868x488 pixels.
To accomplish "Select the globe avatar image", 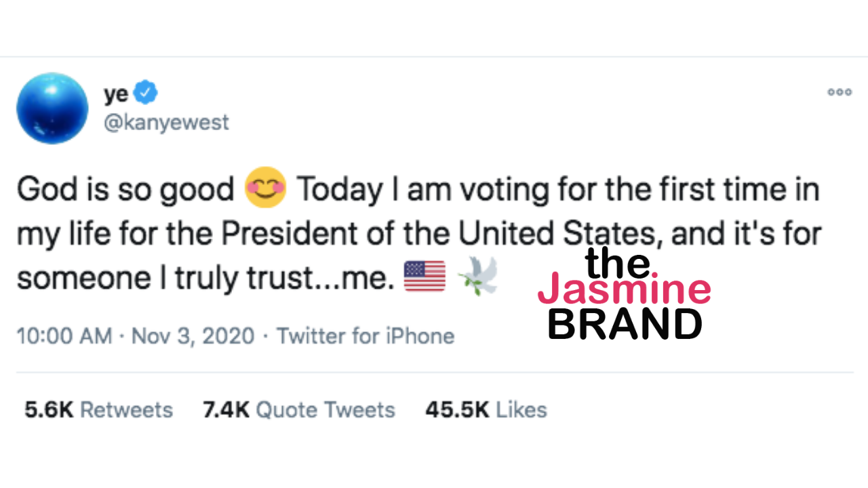I will click(52, 108).
